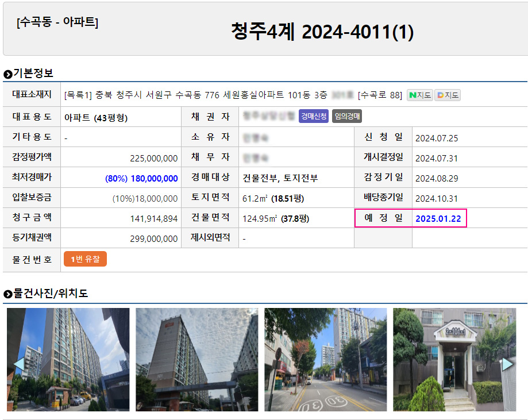Viewport: 528px width, 420px height.
Task: Click the dividend deadline 2024.10.31
Action: point(437,199)
